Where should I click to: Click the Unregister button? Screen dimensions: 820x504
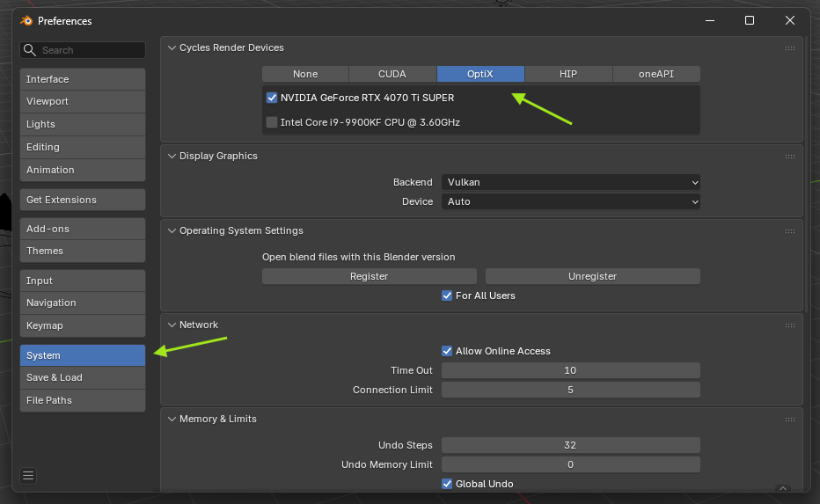pyautogui.click(x=592, y=276)
